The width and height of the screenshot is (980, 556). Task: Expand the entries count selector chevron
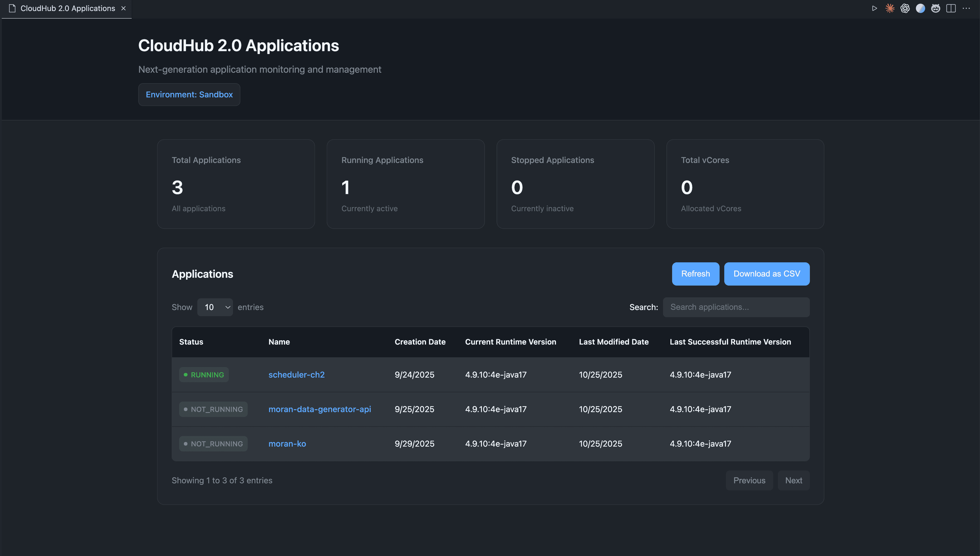[x=228, y=307]
